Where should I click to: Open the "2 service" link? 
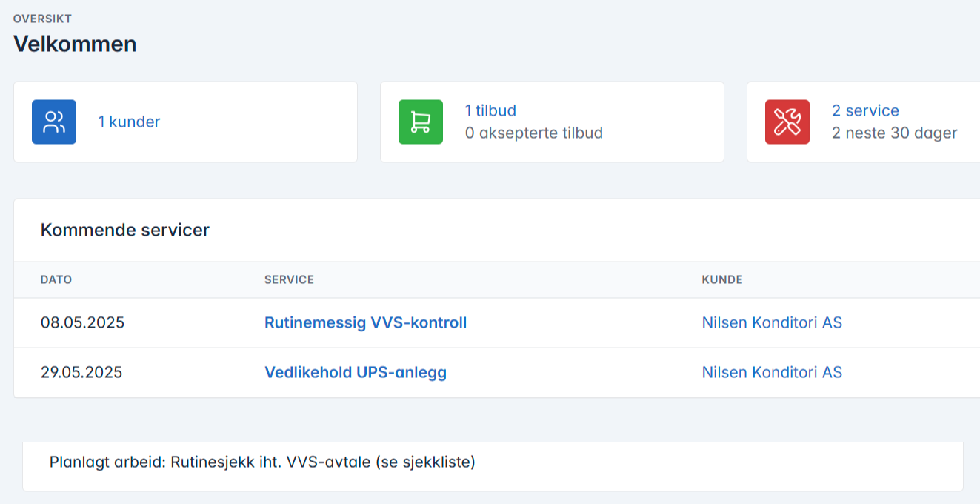tap(865, 110)
